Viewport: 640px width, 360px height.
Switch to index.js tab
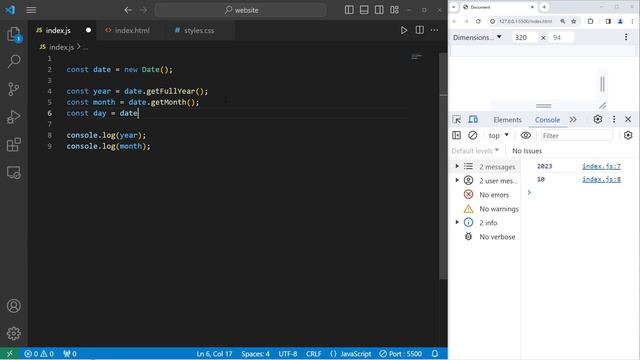(62, 30)
